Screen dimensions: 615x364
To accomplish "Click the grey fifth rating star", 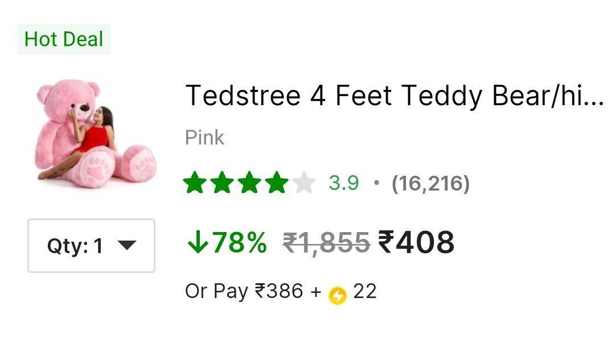I will coord(304,183).
